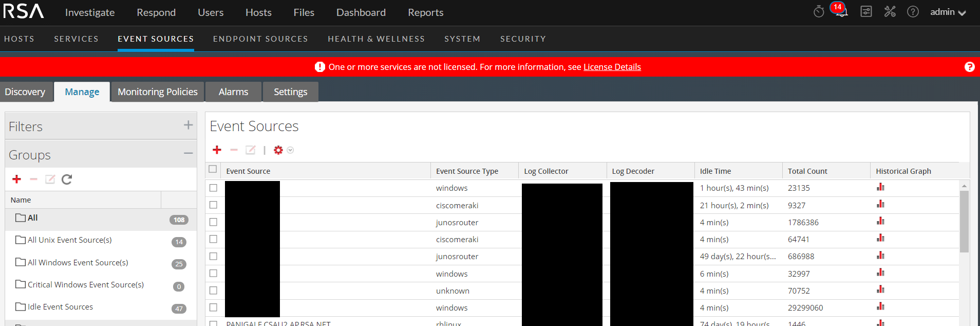Click the RSA logo
This screenshot has height=326, width=980.
(24, 11)
